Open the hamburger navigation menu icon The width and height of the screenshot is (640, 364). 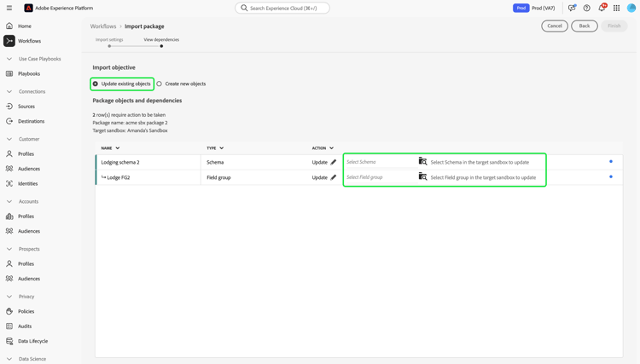[x=9, y=8]
